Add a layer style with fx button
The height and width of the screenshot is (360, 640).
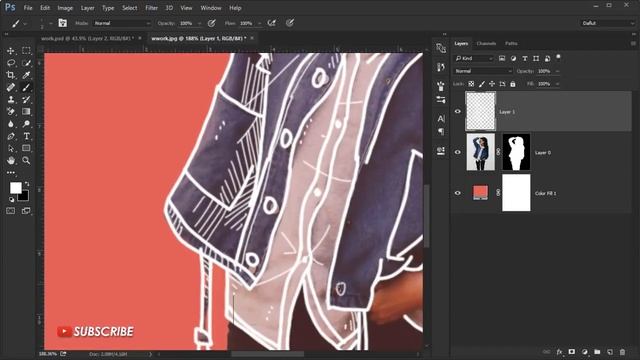tap(559, 352)
